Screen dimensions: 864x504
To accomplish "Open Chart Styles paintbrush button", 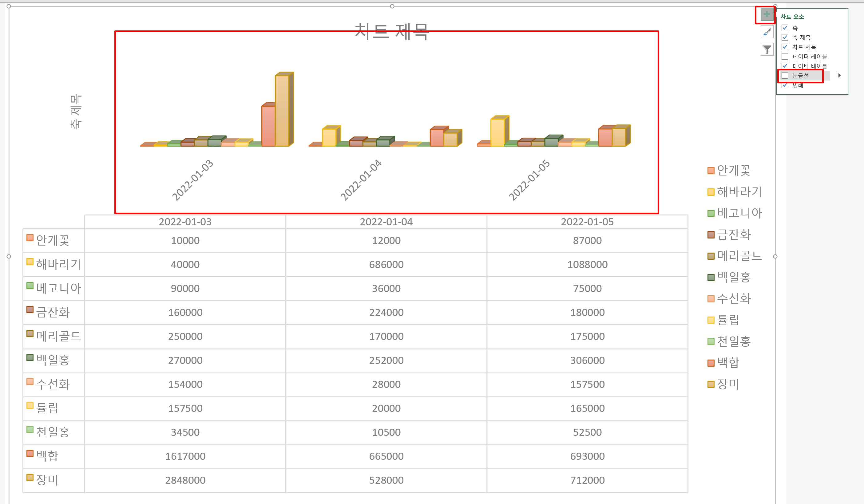I will tap(767, 32).
